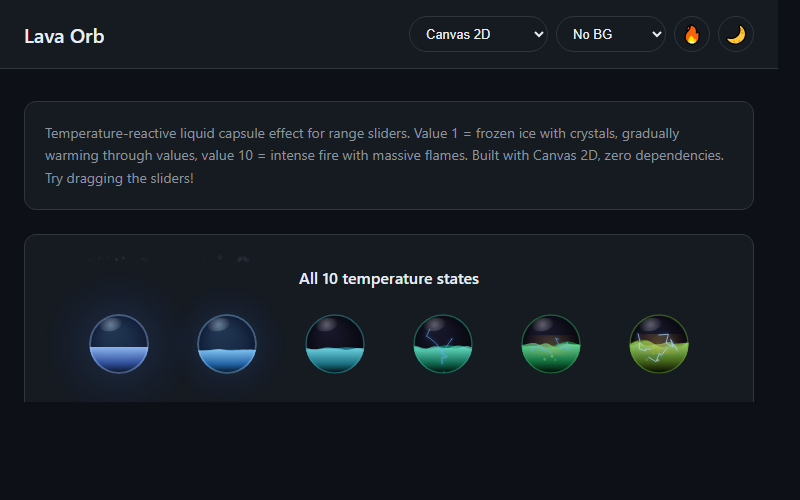Select the frozen ice orb with flat blue liquid
This screenshot has height=500, width=800.
119,344
